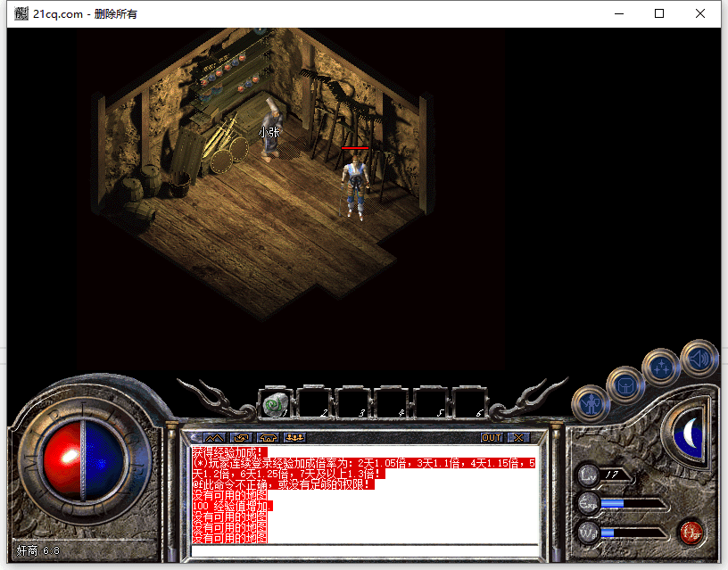
Task: Click the '获得经验加成!' chat message
Action: tap(229, 452)
